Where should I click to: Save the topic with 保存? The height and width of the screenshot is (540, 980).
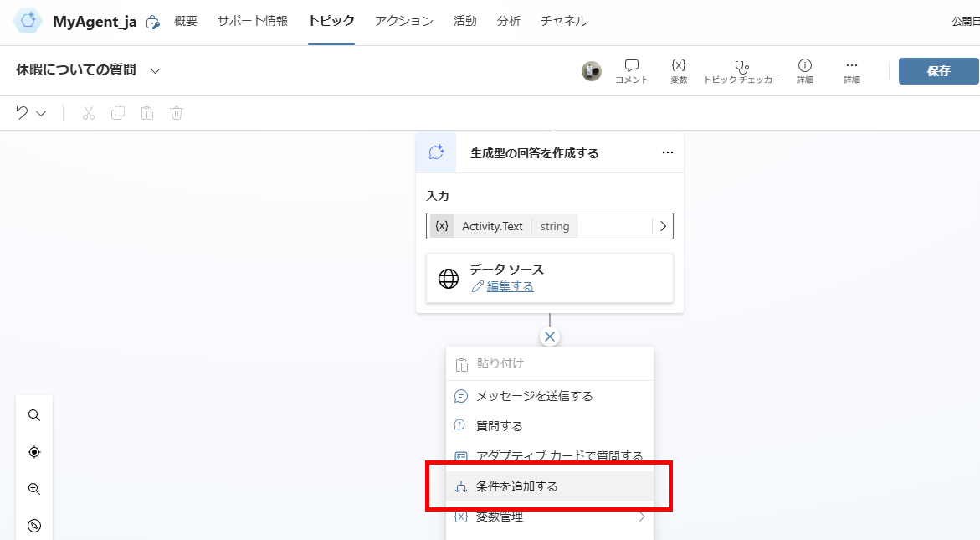pos(938,71)
